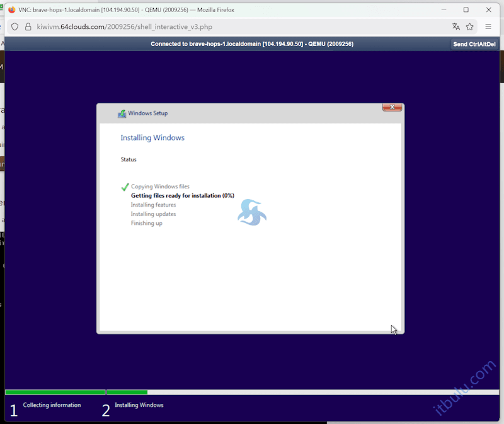504x424 pixels.
Task: Click the Installing features status line
Action: (x=153, y=205)
